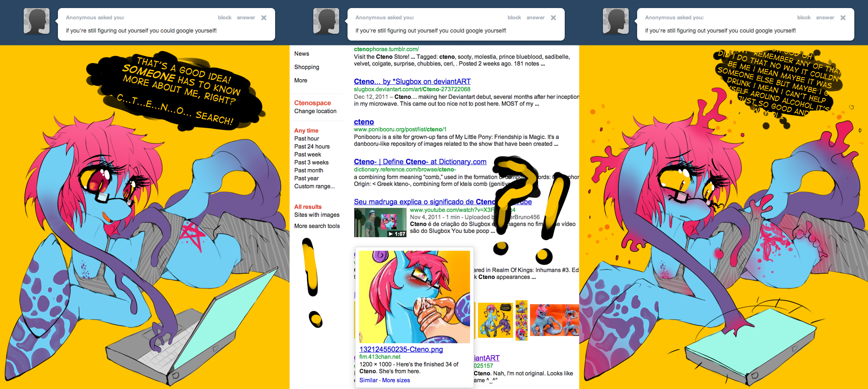This screenshot has height=389, width=868.
Task: Click the 'Dec 12, 2011' result date
Action: 371,97
